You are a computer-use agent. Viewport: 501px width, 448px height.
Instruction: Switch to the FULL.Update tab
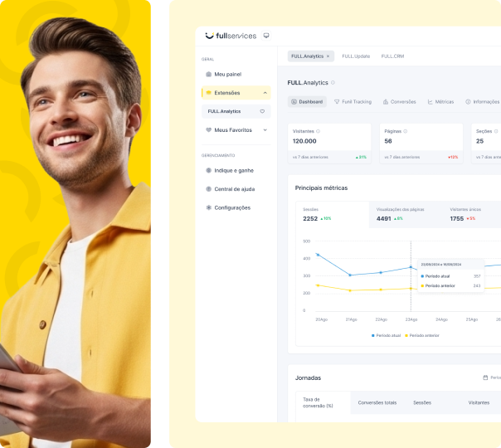(x=356, y=56)
